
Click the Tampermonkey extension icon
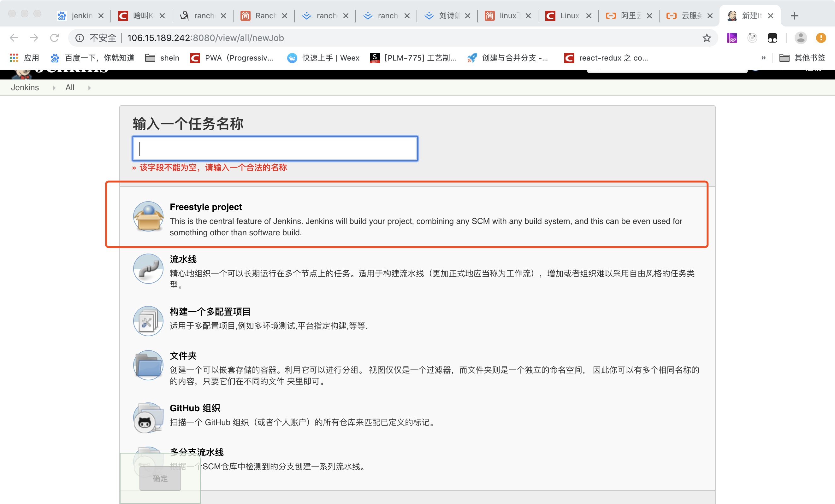coord(772,38)
